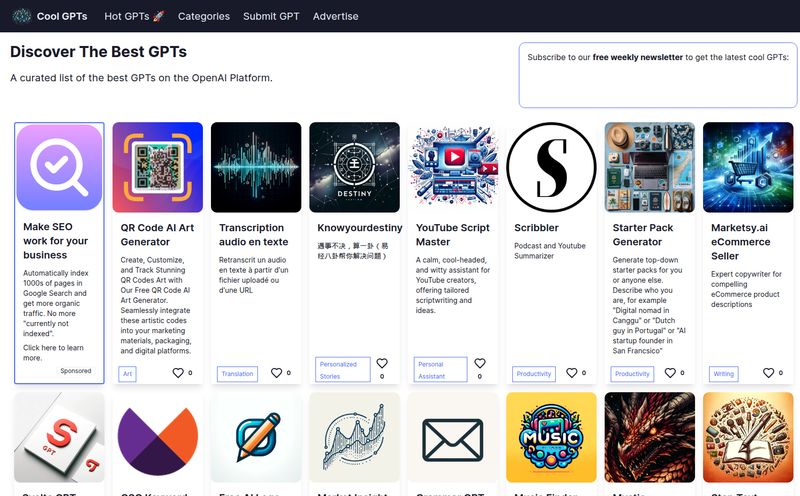Open the envelope mail thumbnail
800x496 pixels.
click(453, 437)
